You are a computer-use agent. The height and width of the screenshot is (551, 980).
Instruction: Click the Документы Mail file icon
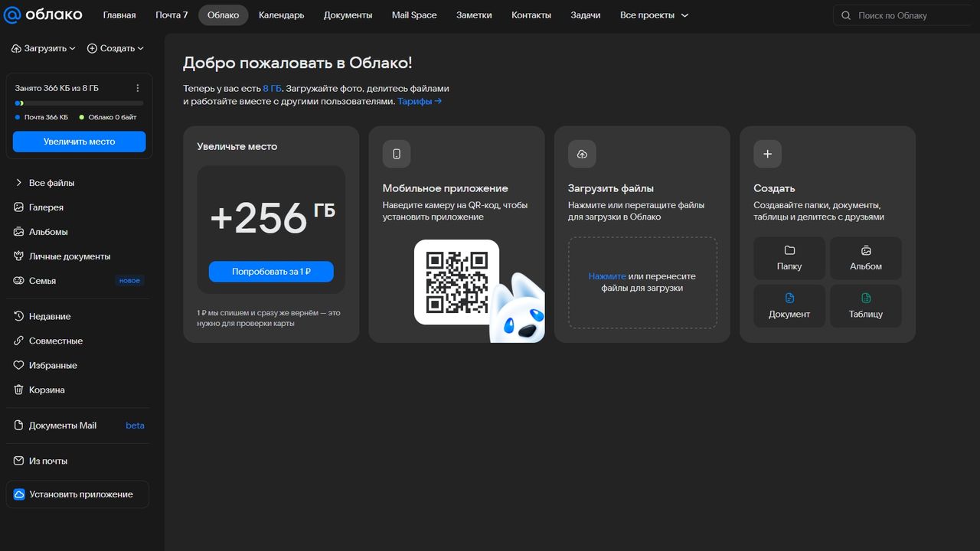(19, 425)
